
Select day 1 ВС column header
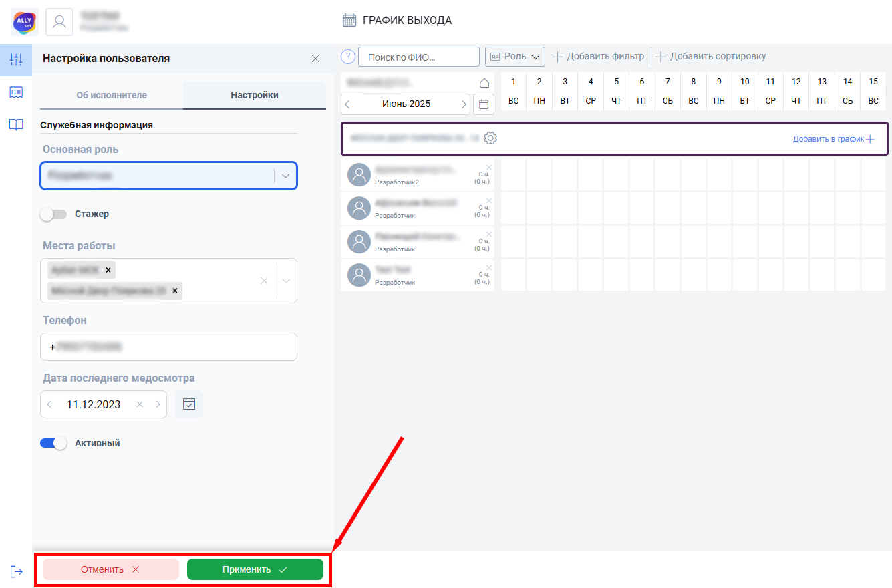click(x=514, y=91)
